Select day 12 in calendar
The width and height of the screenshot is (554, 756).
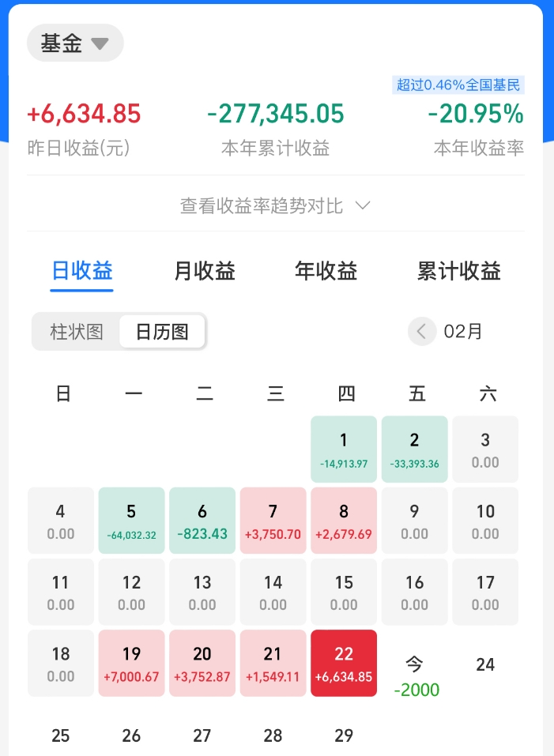pyautogui.click(x=132, y=592)
